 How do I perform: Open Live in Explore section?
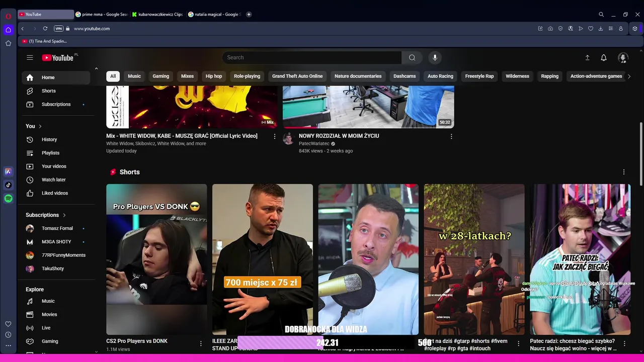click(x=56, y=328)
